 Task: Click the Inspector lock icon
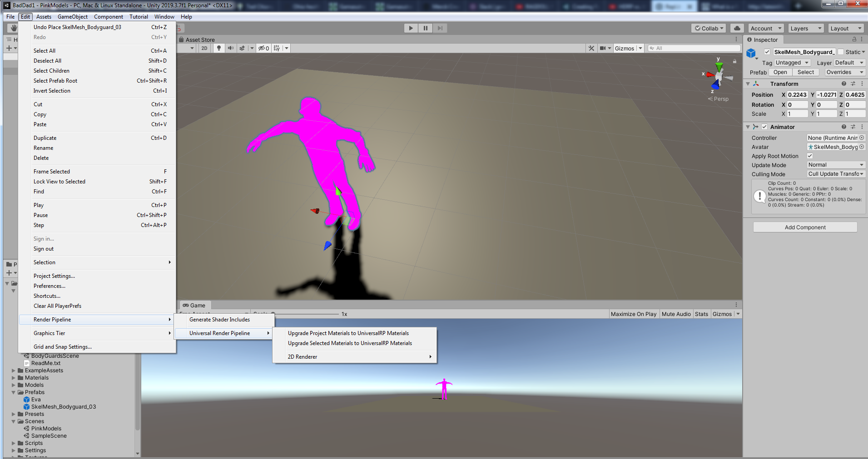854,39
